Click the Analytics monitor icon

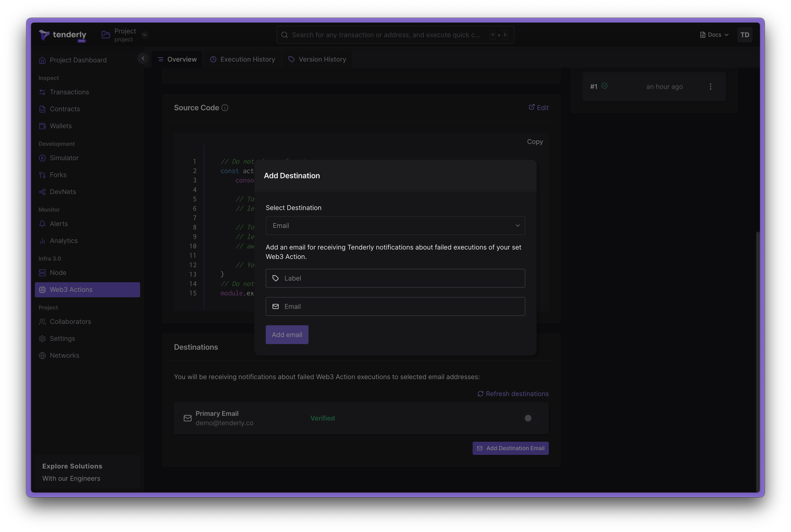pyautogui.click(x=42, y=240)
